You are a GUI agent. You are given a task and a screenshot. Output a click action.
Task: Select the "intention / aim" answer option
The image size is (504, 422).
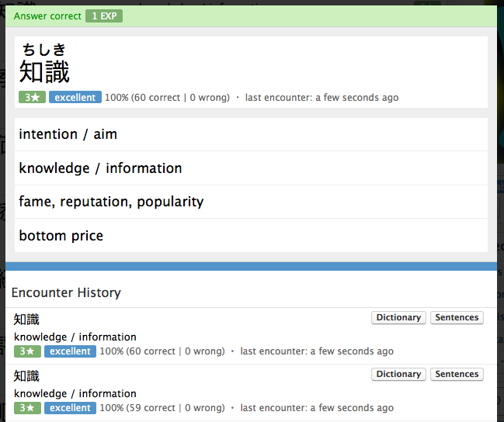click(68, 134)
